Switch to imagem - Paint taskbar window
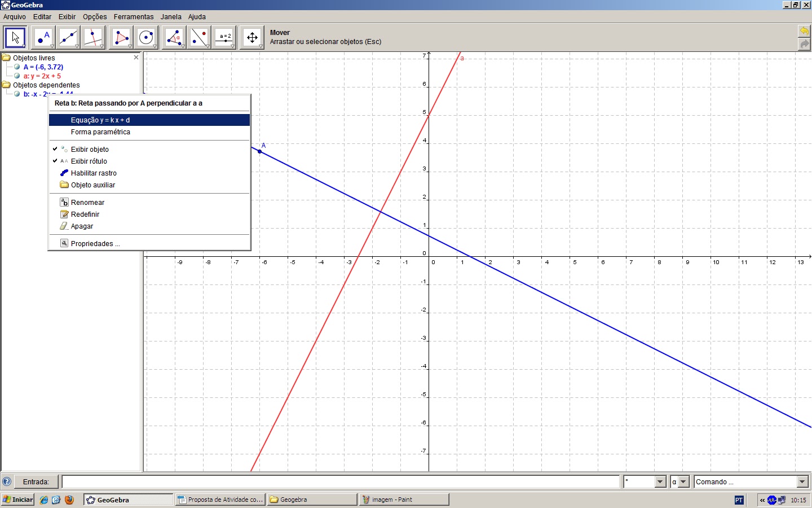The width and height of the screenshot is (812, 508). 404,500
